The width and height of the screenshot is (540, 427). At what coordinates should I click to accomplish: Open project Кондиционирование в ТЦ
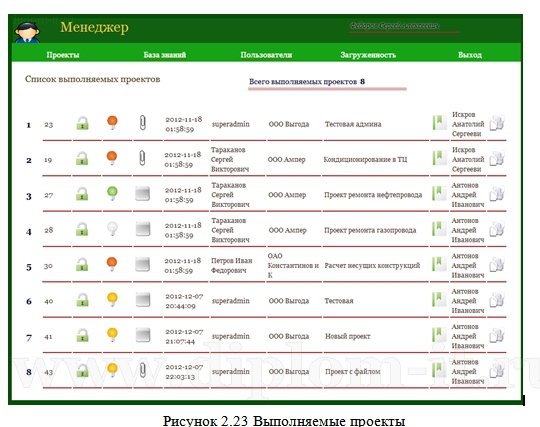tap(365, 160)
